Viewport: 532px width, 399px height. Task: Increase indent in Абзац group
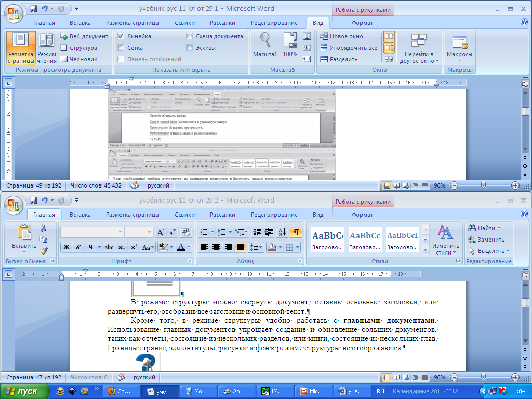(269, 232)
